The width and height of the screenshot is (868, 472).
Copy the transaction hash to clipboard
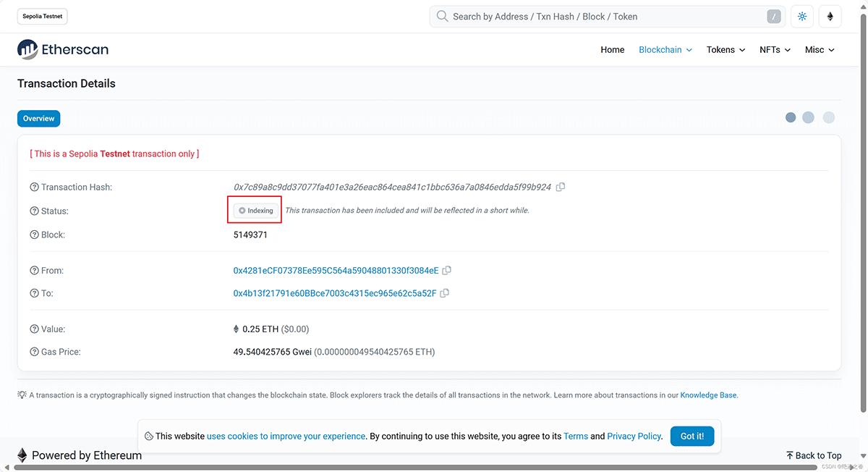click(x=561, y=187)
